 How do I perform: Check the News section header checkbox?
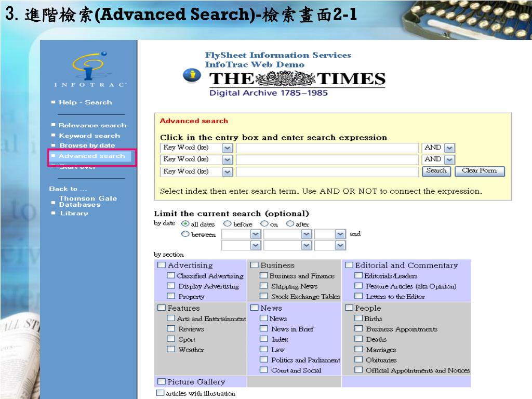(254, 308)
